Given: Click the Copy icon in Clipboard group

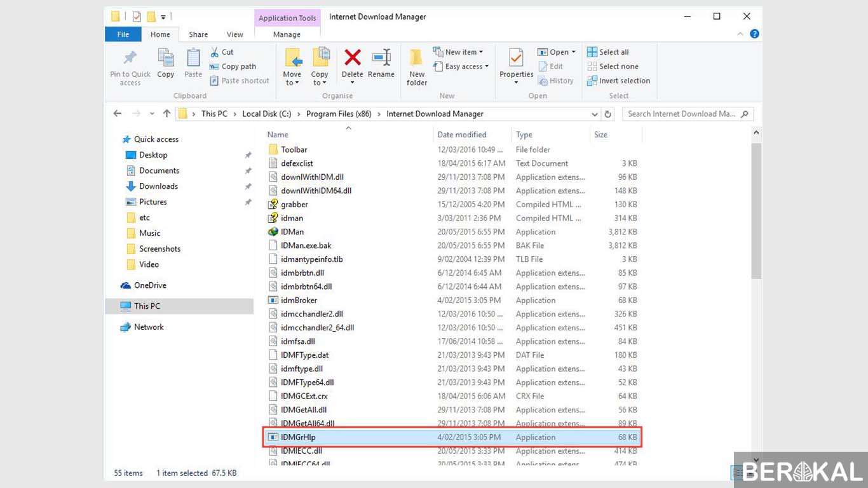Looking at the screenshot, I should (166, 58).
